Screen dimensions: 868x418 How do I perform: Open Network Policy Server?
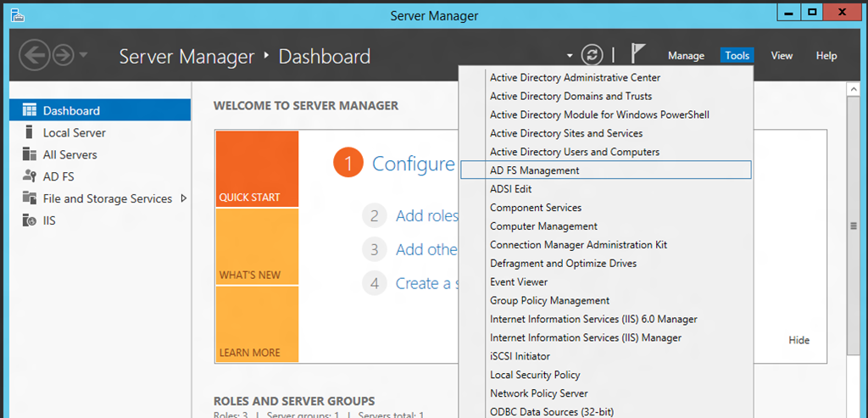point(606,393)
